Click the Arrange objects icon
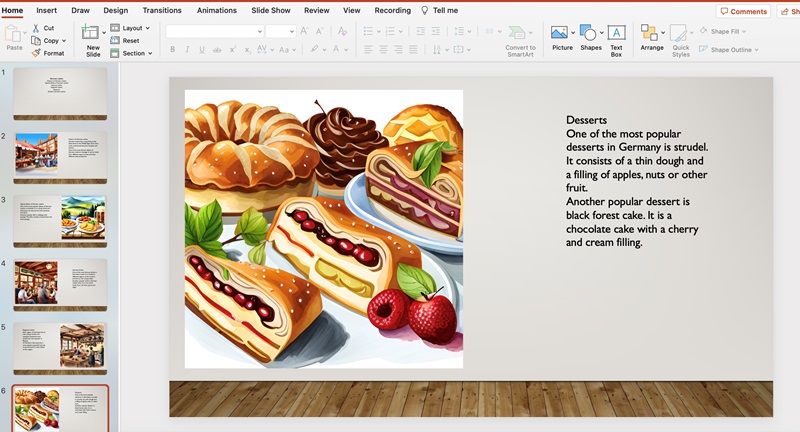 click(x=651, y=34)
